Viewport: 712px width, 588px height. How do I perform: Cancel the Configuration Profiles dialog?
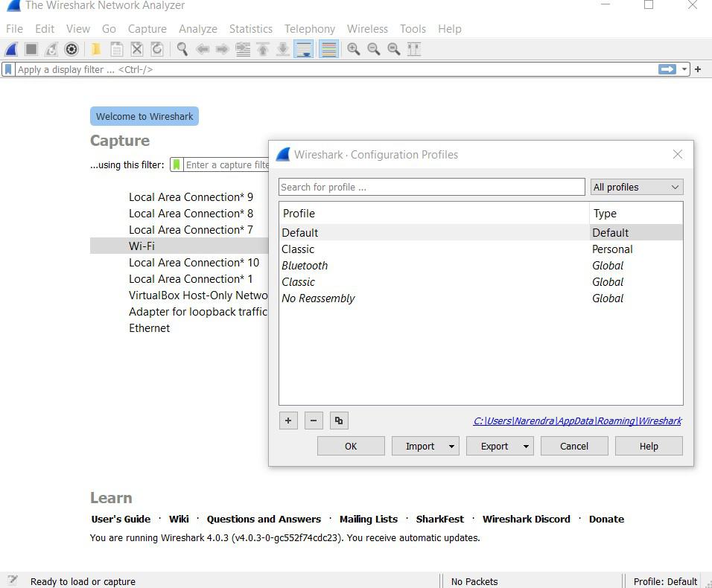coord(574,447)
